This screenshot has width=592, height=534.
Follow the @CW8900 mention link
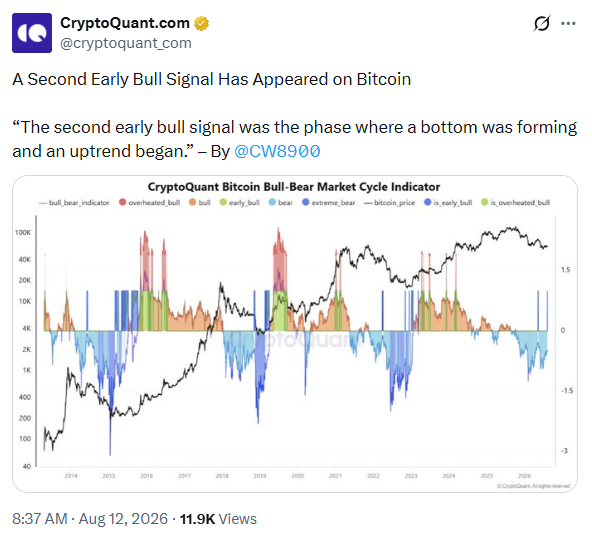point(278,151)
